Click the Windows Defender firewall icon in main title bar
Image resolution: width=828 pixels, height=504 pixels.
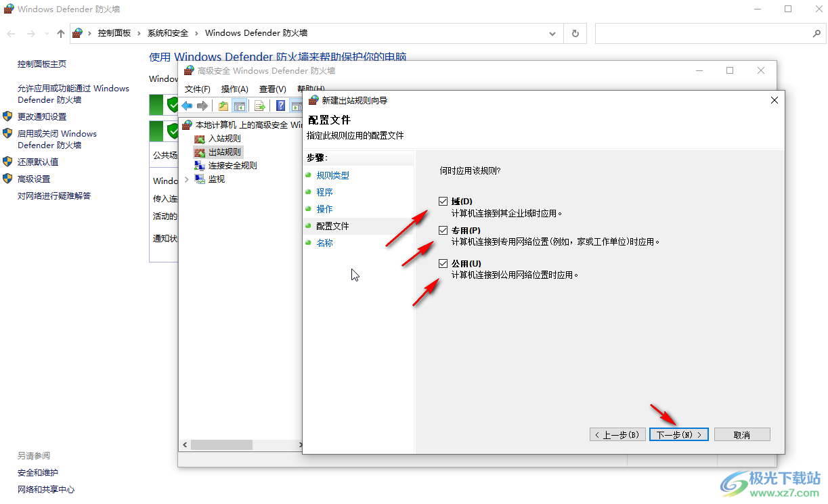[9, 9]
